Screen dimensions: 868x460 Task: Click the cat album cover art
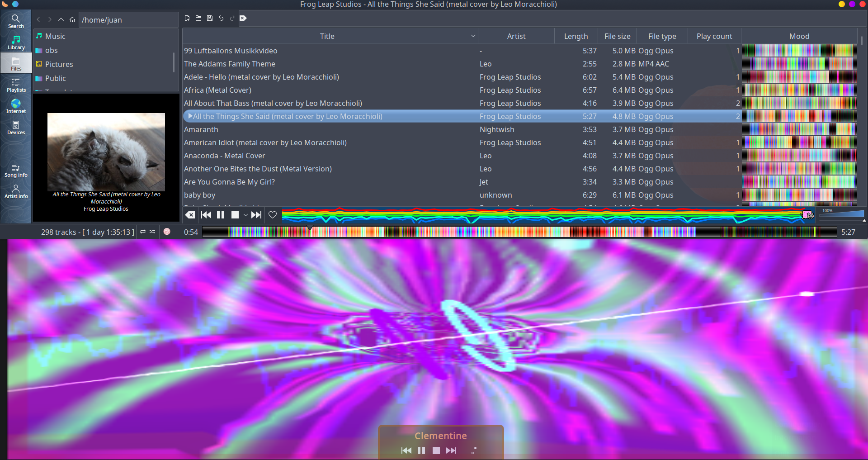106,152
